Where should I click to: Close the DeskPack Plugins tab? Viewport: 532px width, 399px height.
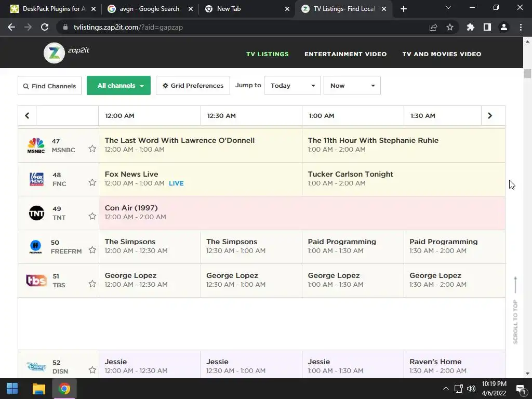point(94,9)
